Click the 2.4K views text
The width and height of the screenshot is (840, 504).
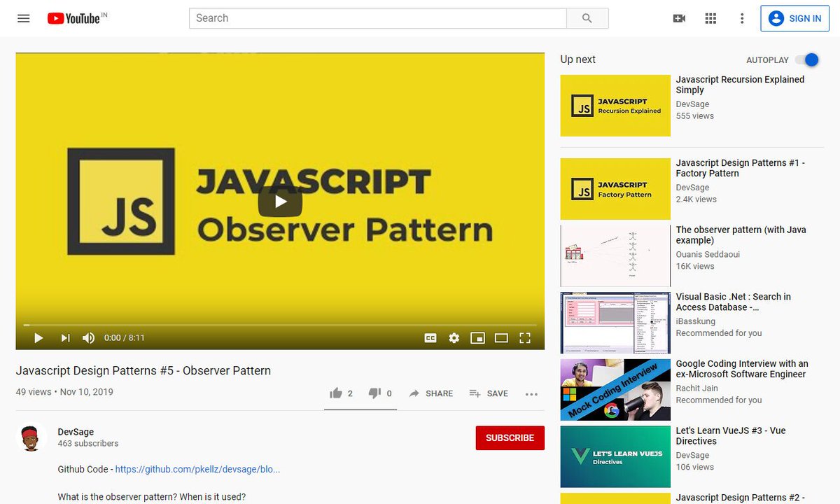(696, 199)
